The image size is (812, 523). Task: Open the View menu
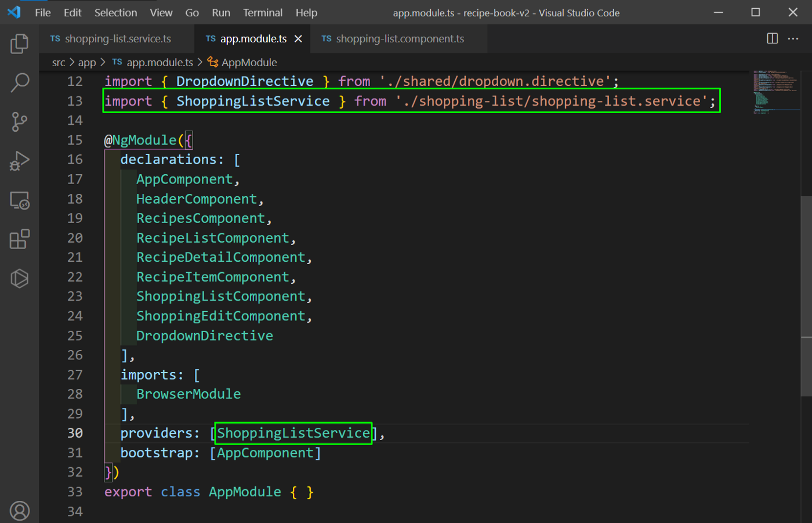pos(161,12)
